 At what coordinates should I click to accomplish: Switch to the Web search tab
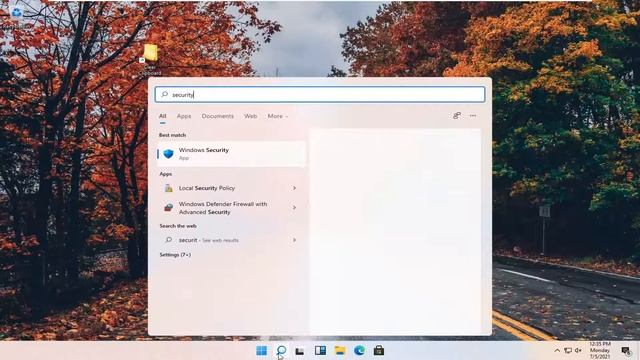click(x=251, y=116)
